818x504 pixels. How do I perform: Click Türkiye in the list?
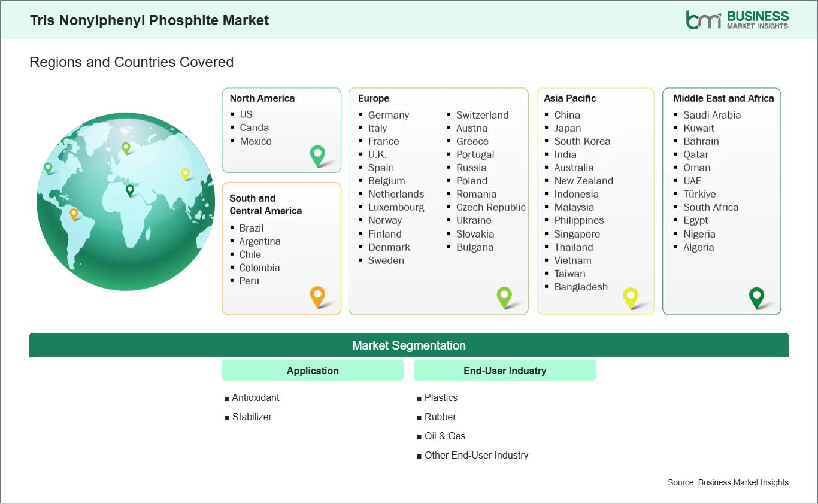tap(699, 194)
